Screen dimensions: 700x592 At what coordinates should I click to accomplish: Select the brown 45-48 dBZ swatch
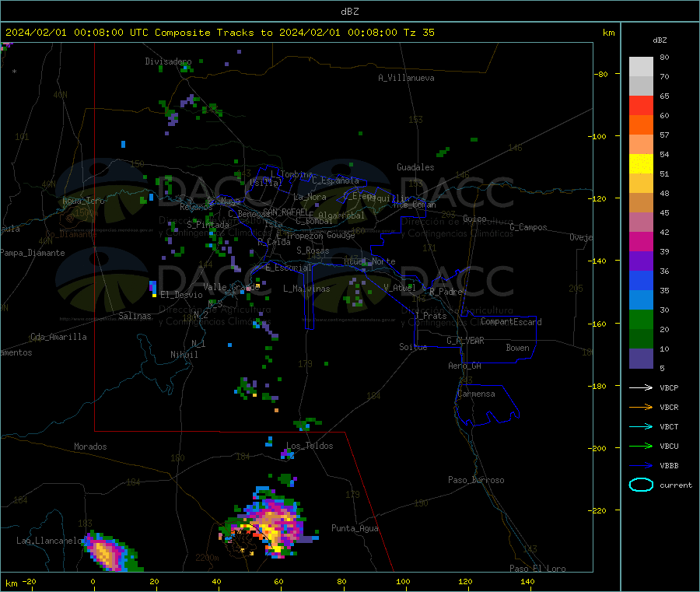pos(641,203)
